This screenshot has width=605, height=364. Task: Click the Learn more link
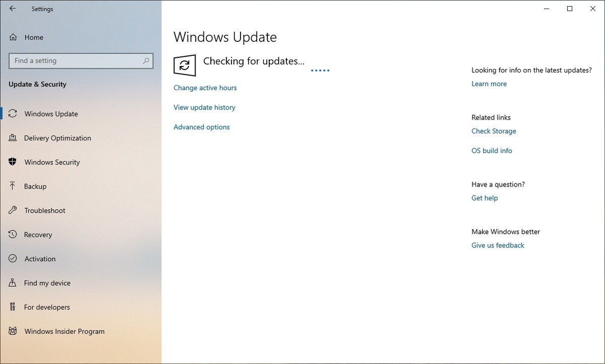(x=489, y=83)
